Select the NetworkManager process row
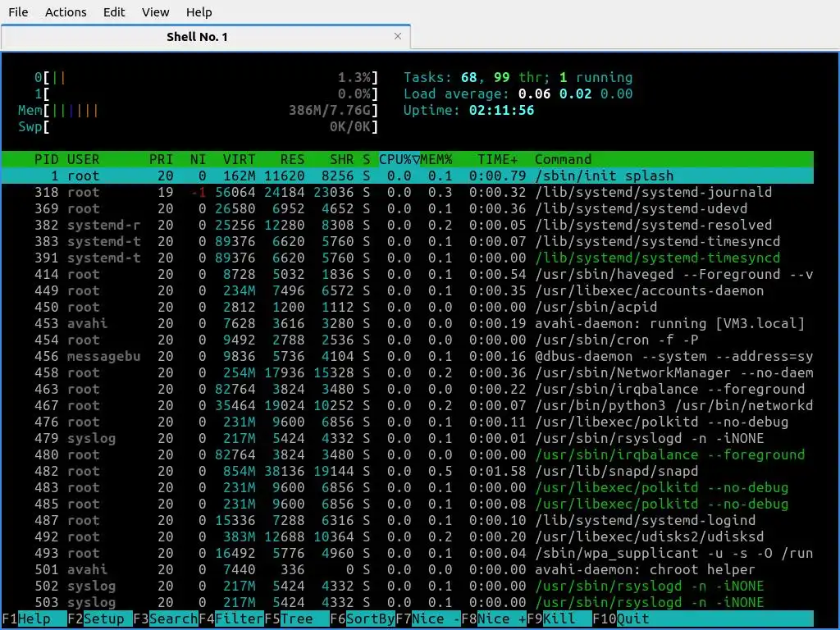 (408, 372)
